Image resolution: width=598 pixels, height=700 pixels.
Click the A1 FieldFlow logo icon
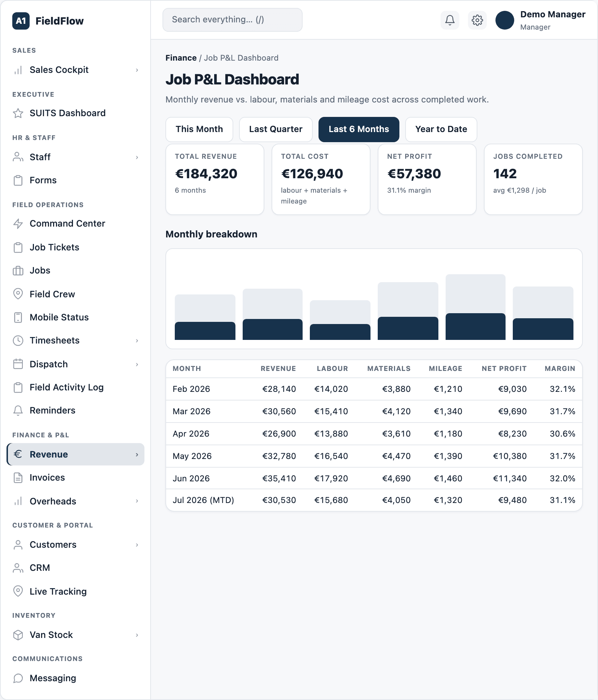pos(21,21)
